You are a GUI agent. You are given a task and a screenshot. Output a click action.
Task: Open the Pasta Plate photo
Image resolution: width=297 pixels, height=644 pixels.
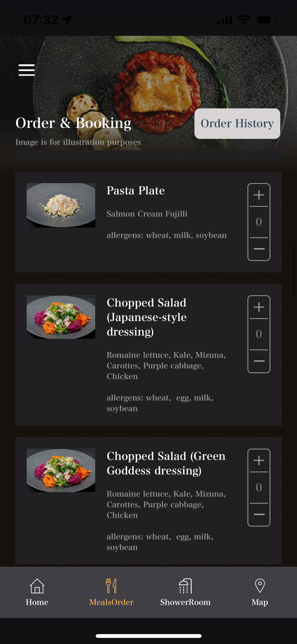point(61,205)
